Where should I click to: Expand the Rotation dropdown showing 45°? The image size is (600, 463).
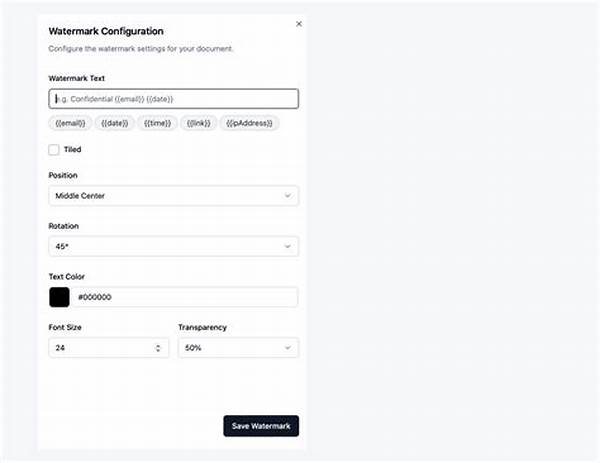173,246
